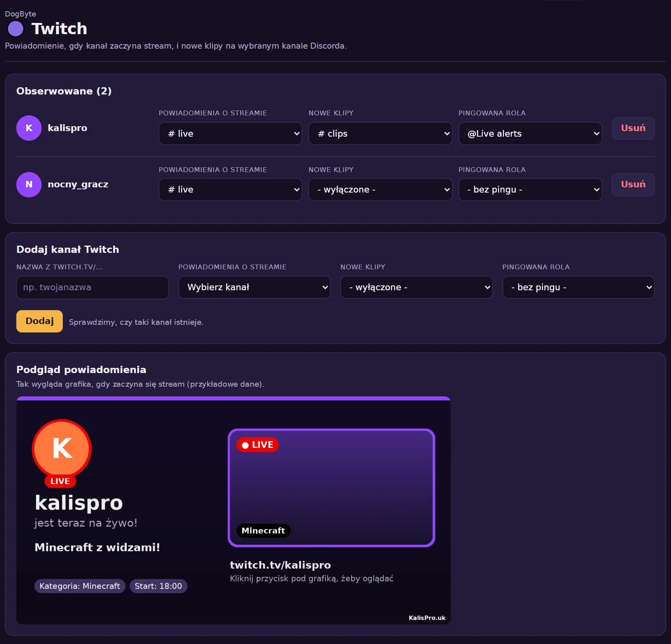Click the yellow Dodaj button
This screenshot has width=671, height=644.
coord(39,321)
